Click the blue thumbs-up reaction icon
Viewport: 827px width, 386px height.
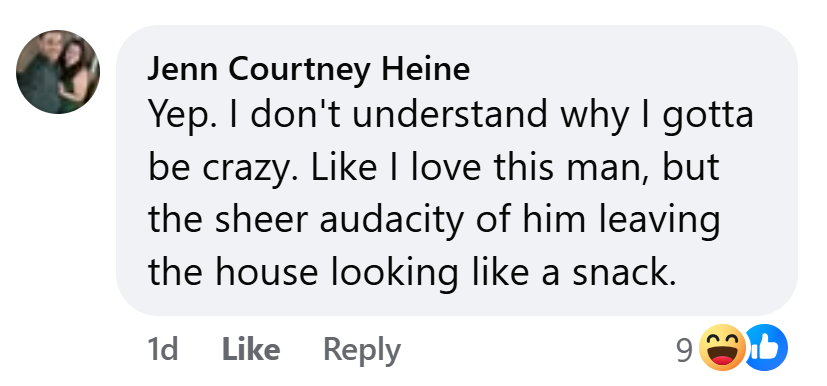point(766,348)
